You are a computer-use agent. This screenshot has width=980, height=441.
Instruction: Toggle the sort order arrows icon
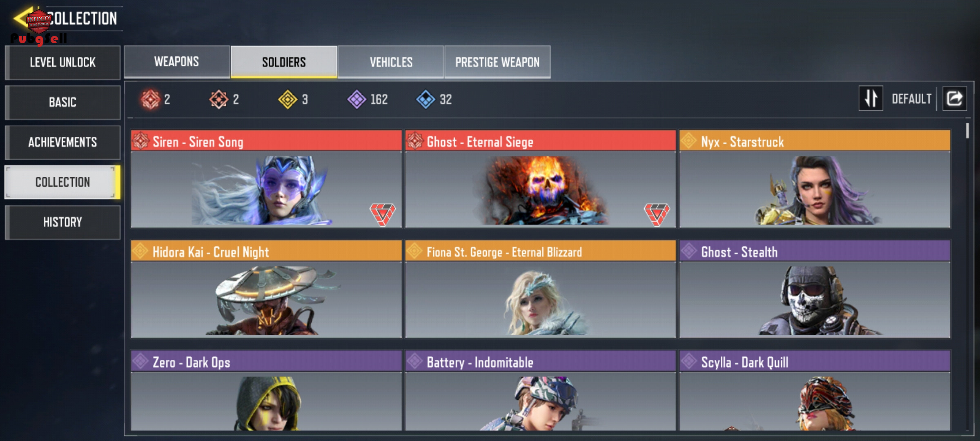pos(871,98)
